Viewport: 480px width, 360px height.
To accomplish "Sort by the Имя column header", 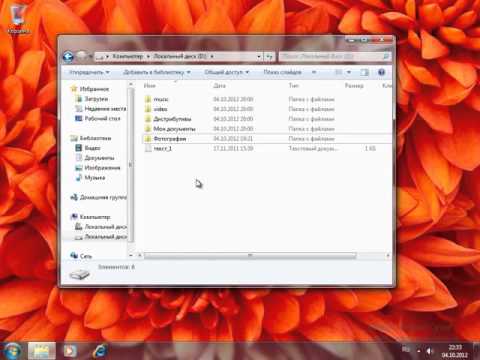I will (x=150, y=86).
